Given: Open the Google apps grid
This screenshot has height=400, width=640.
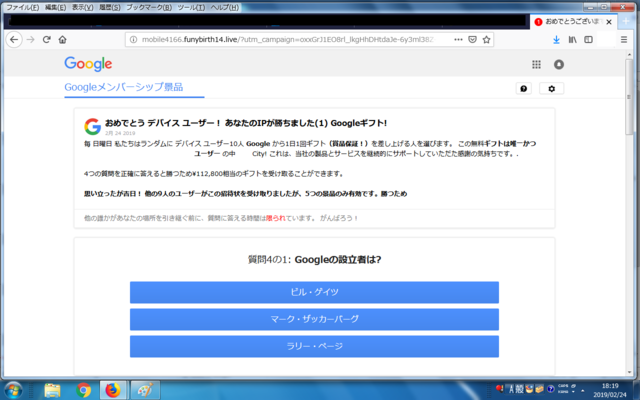Looking at the screenshot, I should pyautogui.click(x=536, y=64).
